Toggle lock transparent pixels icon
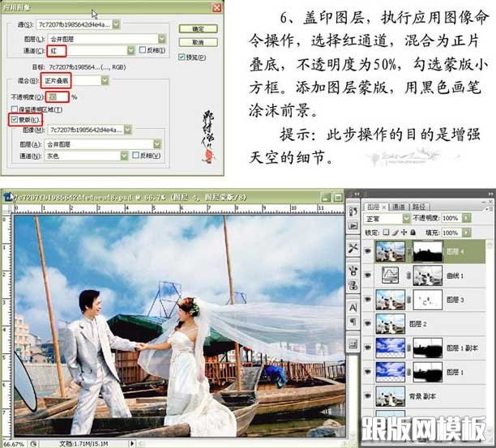Viewport: 496px width, 448px height. pos(386,233)
